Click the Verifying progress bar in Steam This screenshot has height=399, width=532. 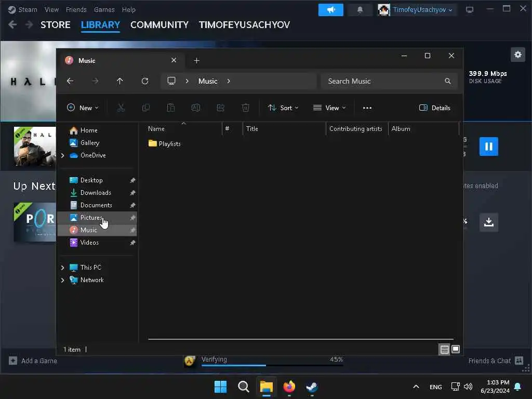click(x=272, y=365)
